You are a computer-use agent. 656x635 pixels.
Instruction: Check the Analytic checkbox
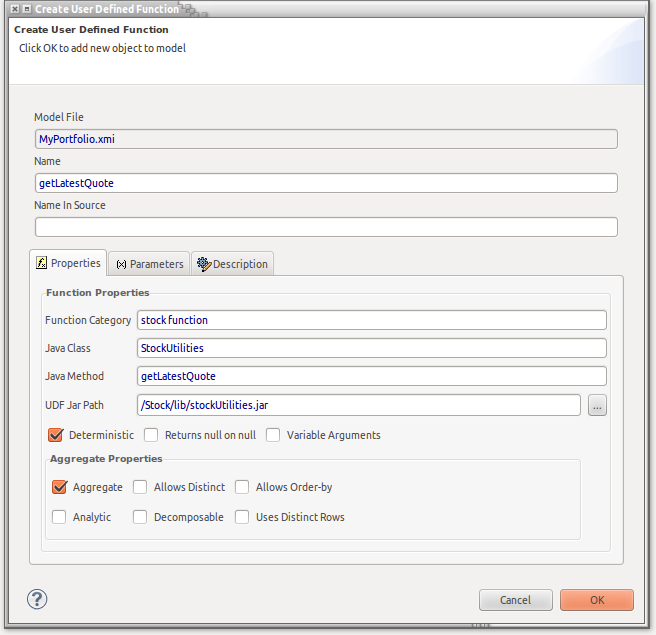click(59, 517)
